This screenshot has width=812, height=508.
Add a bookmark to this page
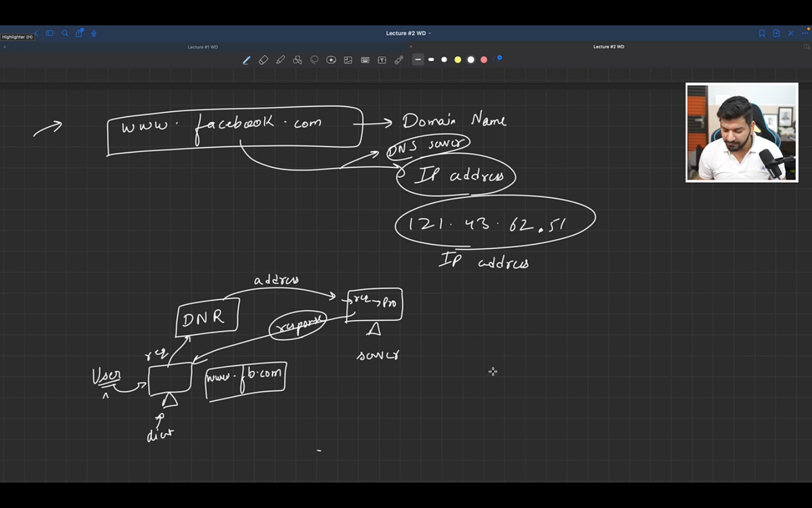click(763, 33)
